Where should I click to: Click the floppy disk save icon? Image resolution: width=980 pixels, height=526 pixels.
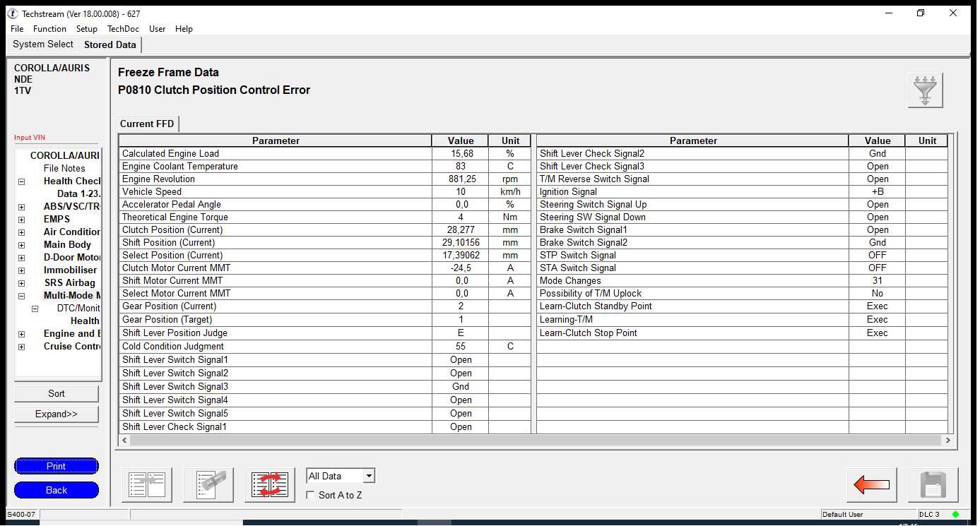[x=933, y=485]
